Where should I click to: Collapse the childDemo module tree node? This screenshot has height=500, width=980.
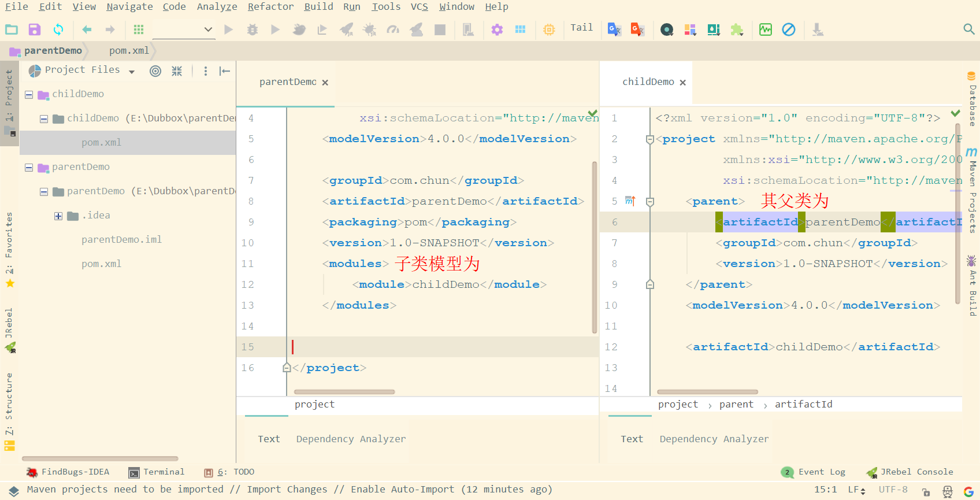point(29,94)
